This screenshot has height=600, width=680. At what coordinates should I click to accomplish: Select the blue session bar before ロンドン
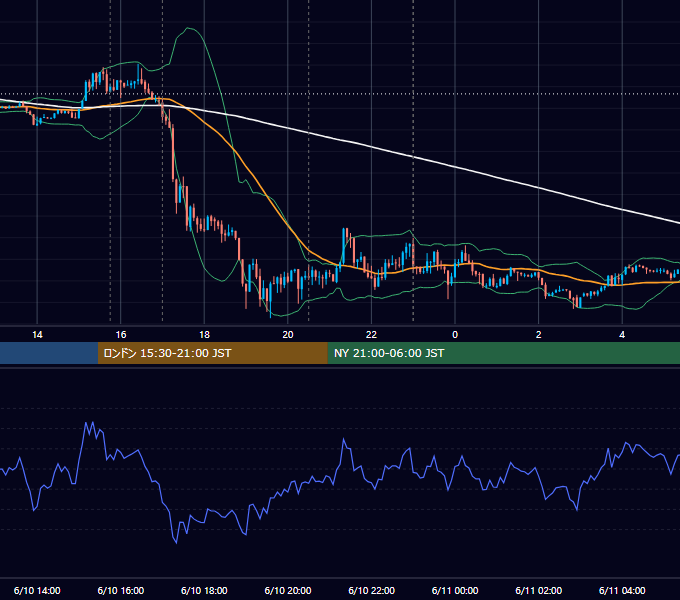(x=49, y=353)
